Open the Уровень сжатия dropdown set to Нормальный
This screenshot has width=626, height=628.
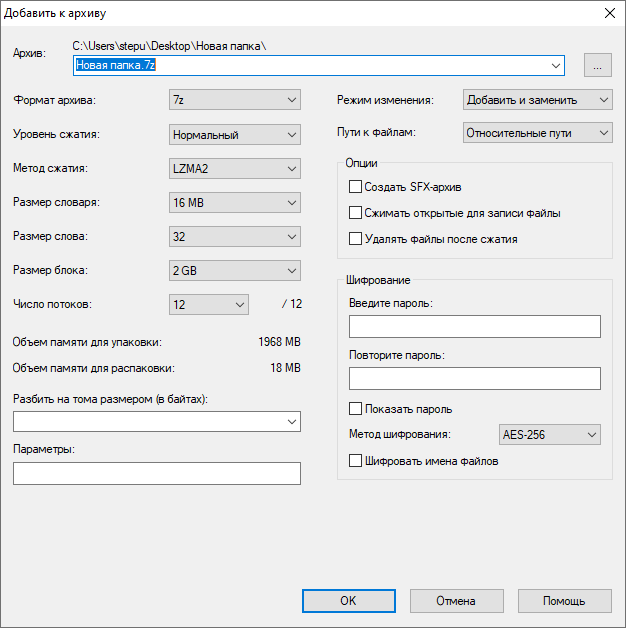(235, 135)
